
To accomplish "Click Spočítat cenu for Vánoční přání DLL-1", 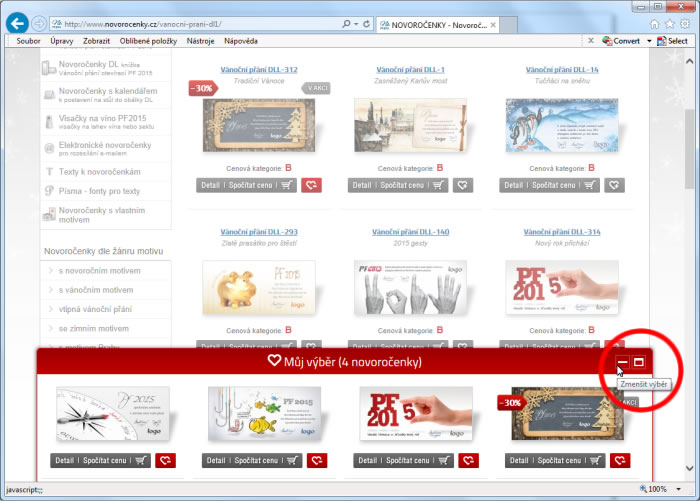I will point(402,185).
